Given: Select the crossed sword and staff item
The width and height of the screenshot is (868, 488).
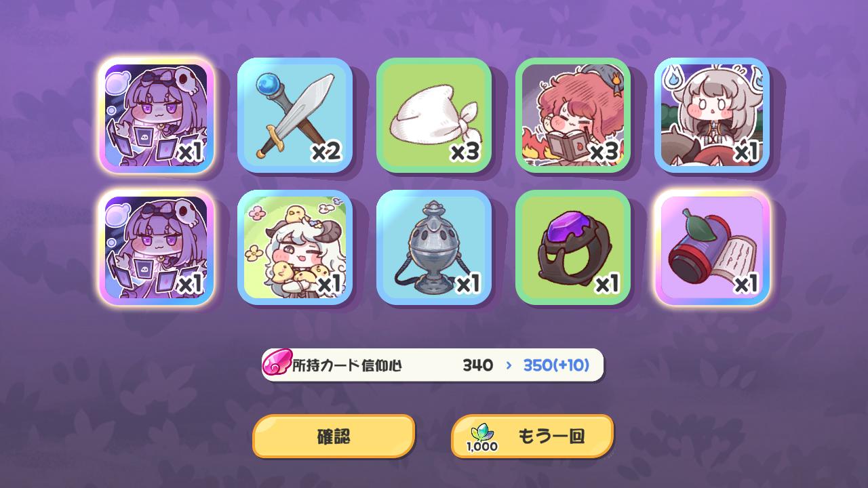Looking at the screenshot, I should click(x=295, y=115).
